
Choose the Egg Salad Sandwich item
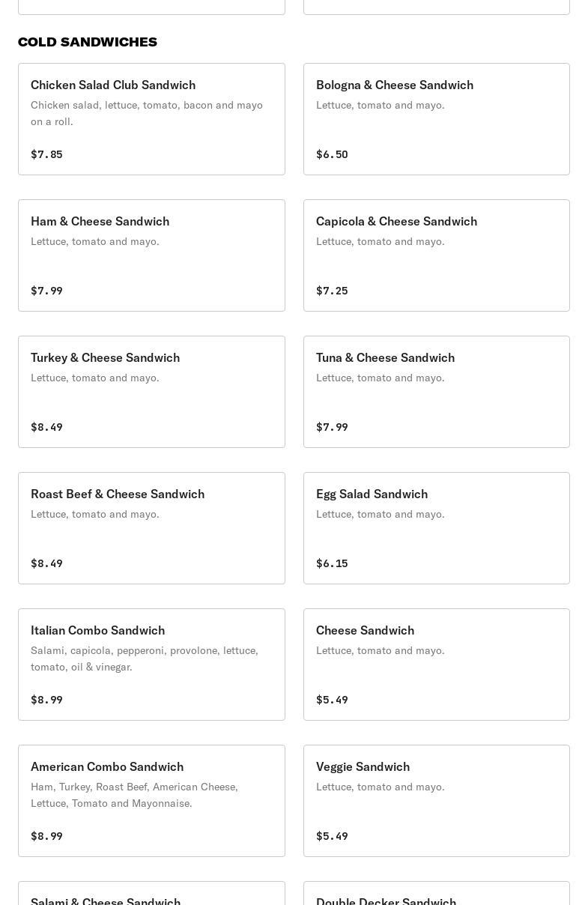436,528
